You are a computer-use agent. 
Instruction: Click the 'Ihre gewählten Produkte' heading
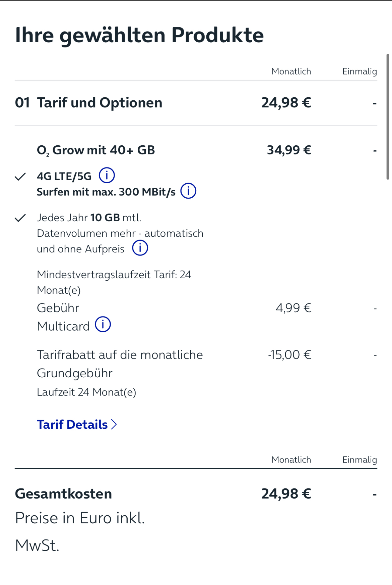click(139, 35)
